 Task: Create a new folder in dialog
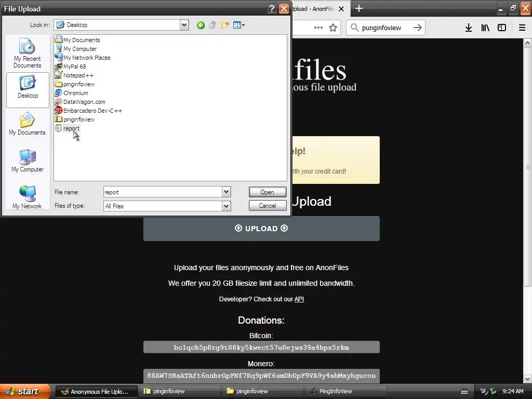click(x=224, y=25)
